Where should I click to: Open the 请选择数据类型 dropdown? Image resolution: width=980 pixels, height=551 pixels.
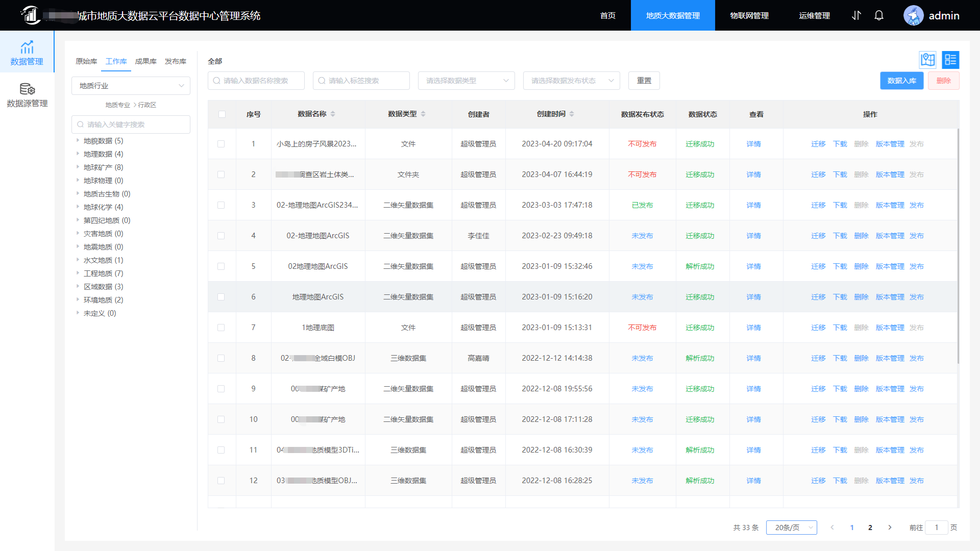[466, 81]
